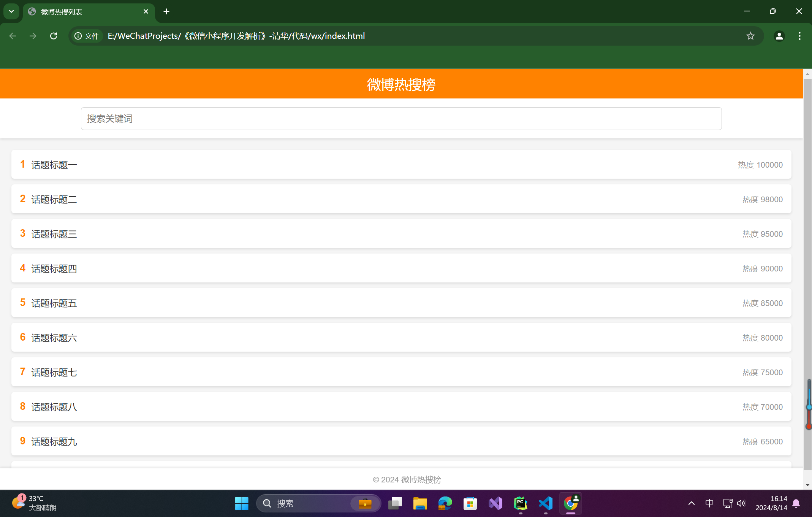This screenshot has height=517, width=812.
Task: Open the Chrome profile avatar icon
Action: pos(779,36)
